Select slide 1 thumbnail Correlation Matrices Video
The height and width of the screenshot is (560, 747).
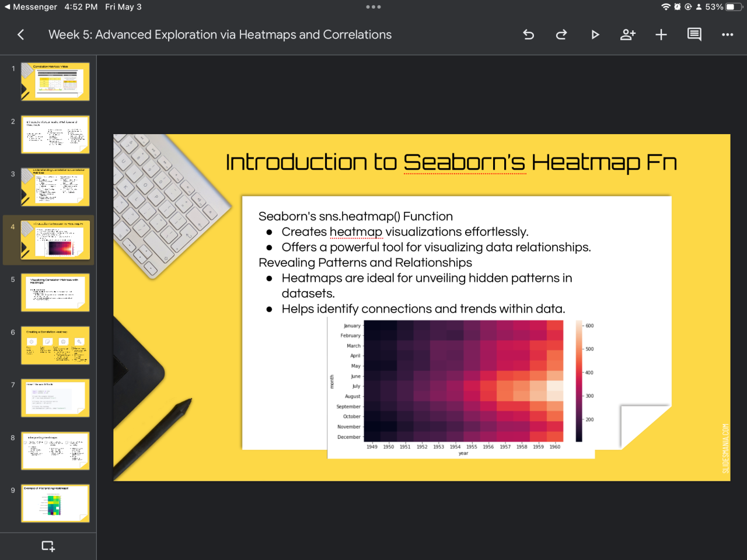point(55,82)
